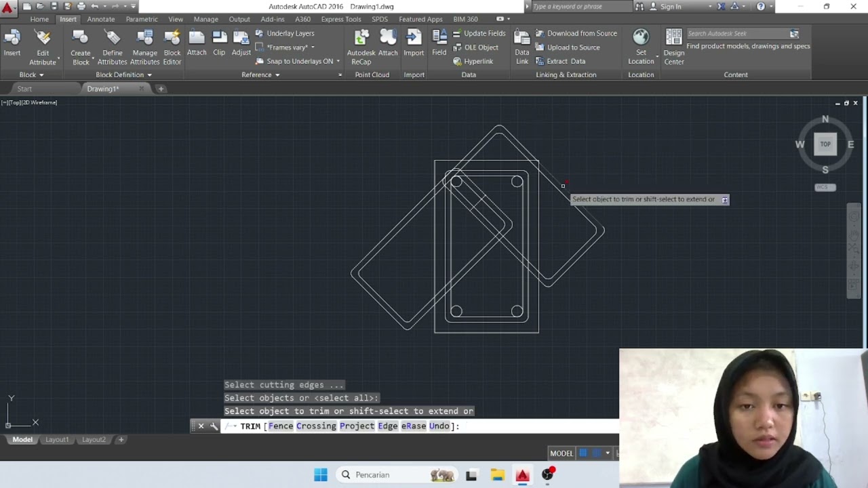Viewport: 868px width, 488px height.
Task: Toggle the grid display in status bar
Action: tap(583, 453)
